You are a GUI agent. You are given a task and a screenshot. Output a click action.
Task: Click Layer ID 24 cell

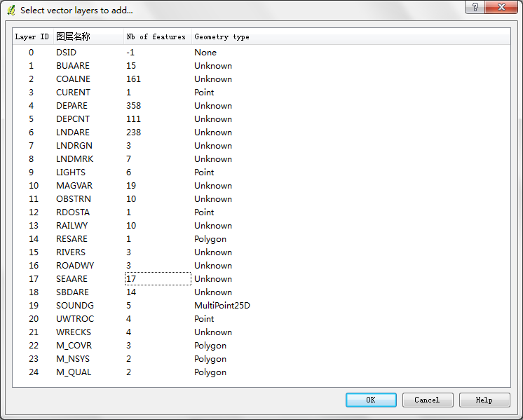click(x=34, y=372)
